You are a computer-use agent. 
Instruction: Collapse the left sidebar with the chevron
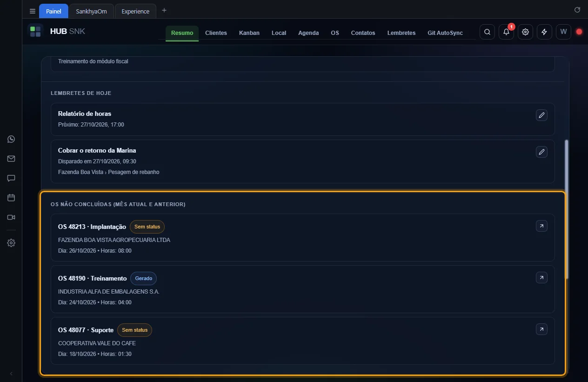pyautogui.click(x=11, y=374)
